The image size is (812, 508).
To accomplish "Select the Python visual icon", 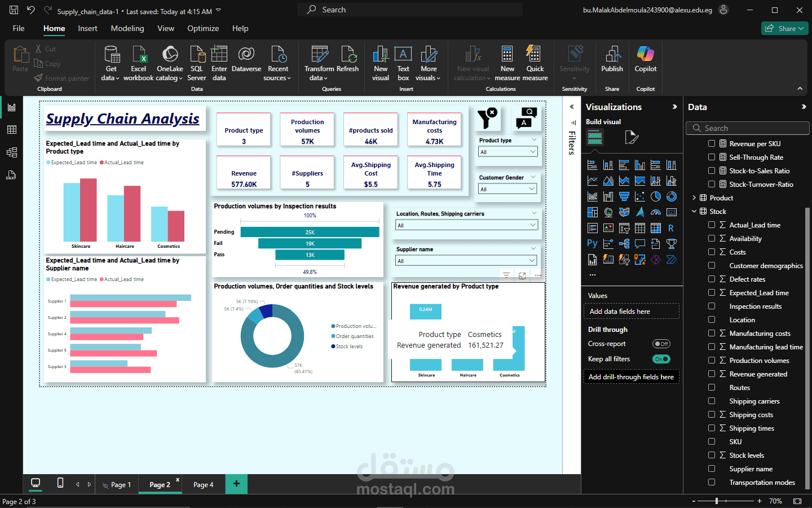I will [593, 244].
